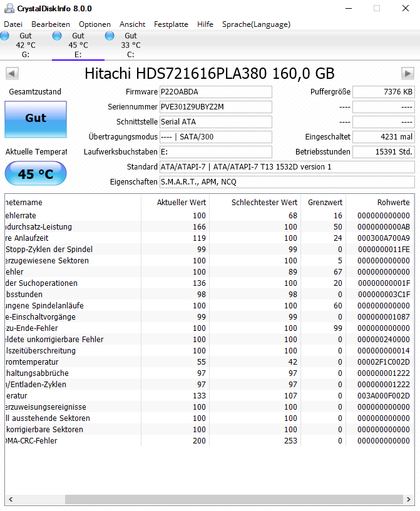Select the C: drive status tab

coord(131,45)
